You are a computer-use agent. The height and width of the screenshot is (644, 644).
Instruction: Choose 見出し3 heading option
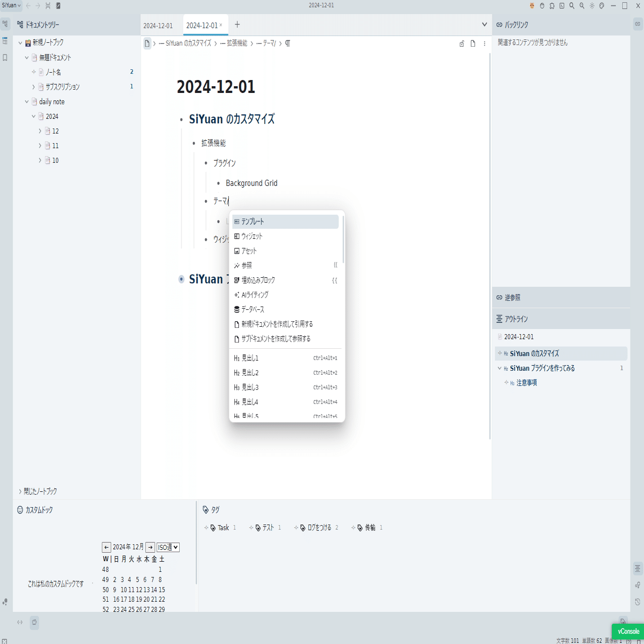coord(286,387)
